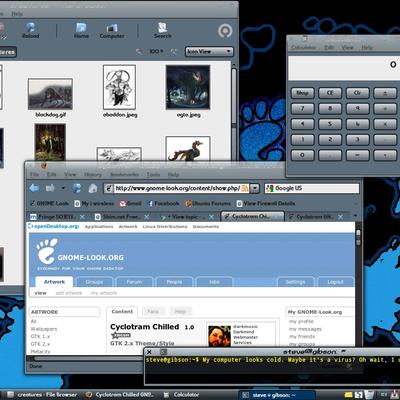The width and height of the screenshot is (400, 400).
Task: Select the Forum tab on GNOME-Look page
Action: 134,282
